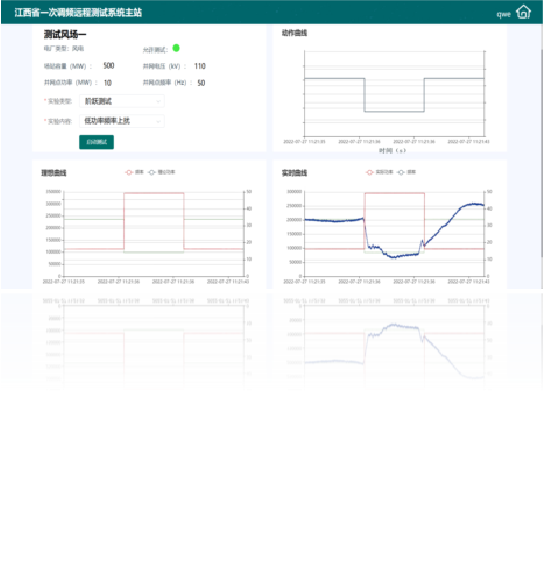This screenshot has height=583, width=544.
Task: Click the system title in header bar
Action: pyautogui.click(x=78, y=12)
